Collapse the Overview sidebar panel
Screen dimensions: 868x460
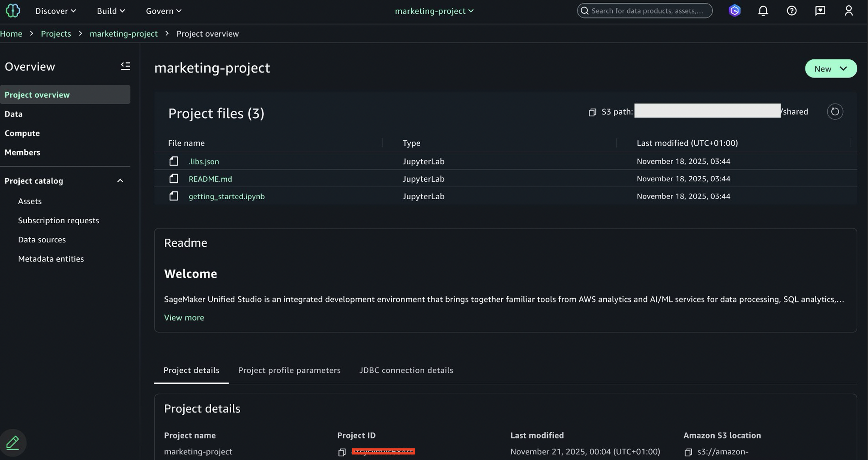(x=125, y=66)
